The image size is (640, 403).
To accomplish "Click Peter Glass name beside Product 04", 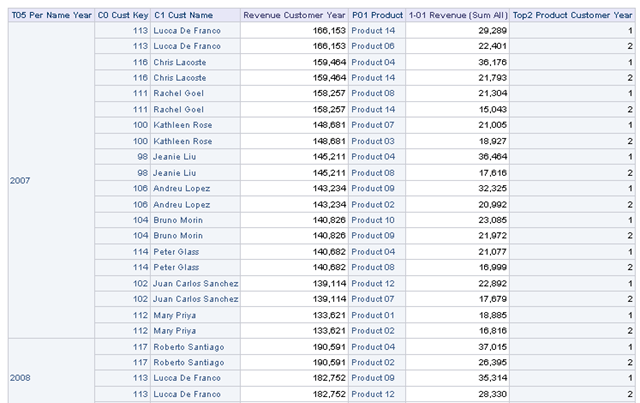I will pyautogui.click(x=176, y=252).
